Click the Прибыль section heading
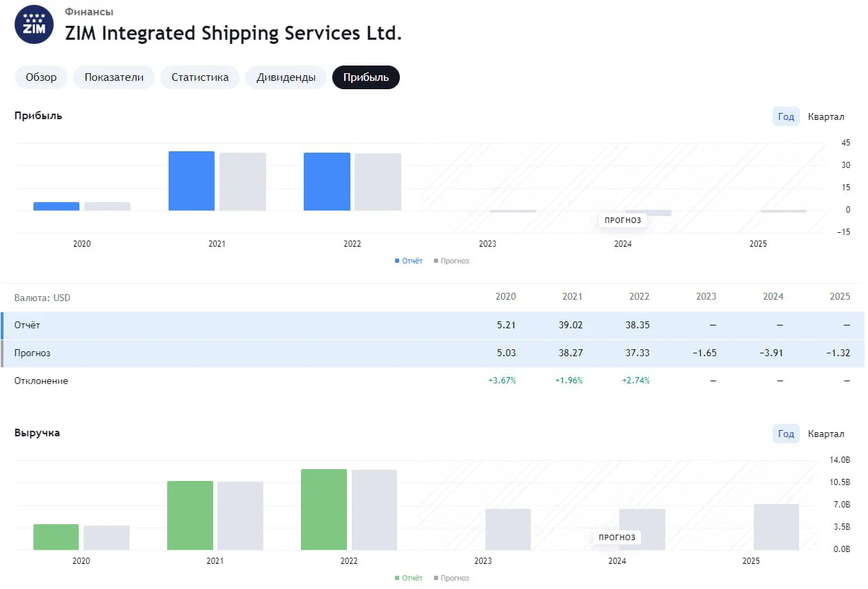 (38, 116)
